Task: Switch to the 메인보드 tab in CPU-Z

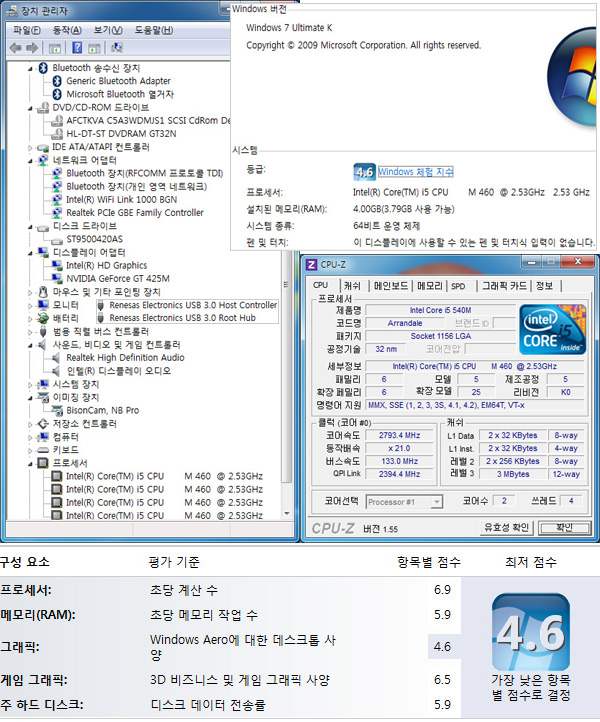Action: pos(390,286)
